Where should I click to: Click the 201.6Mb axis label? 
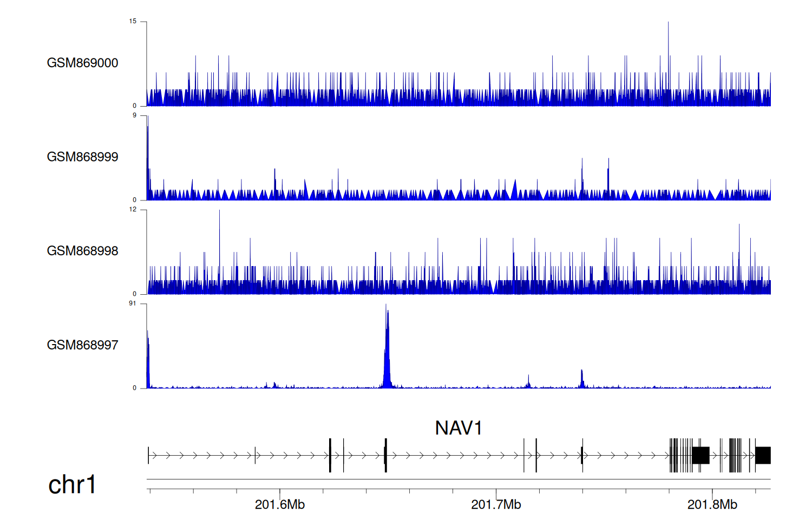pyautogui.click(x=280, y=505)
